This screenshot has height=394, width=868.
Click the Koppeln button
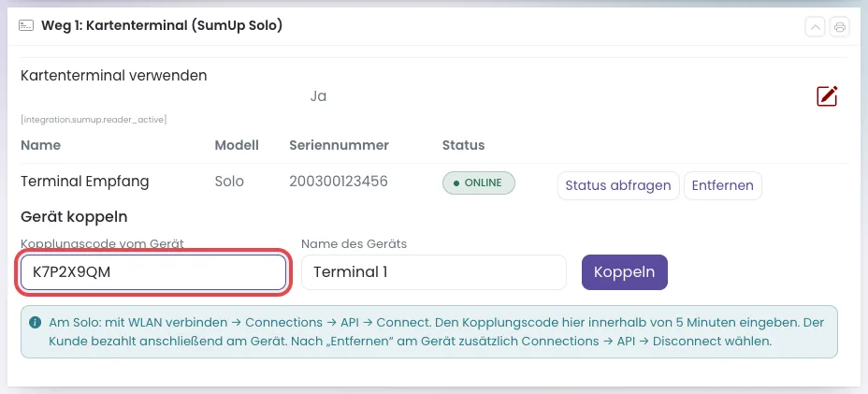[x=625, y=272]
